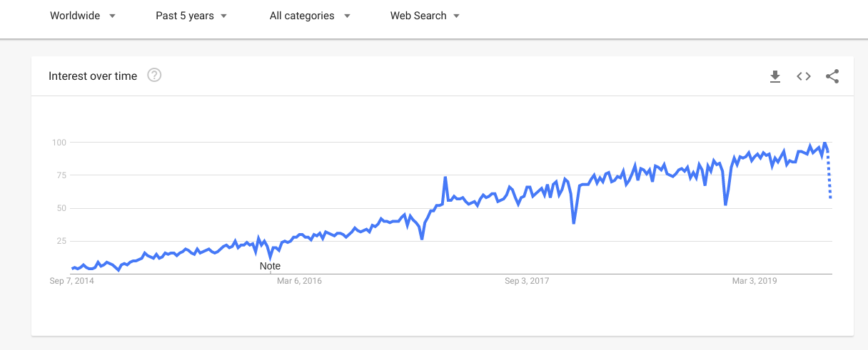Expand the All categories dropdown
The height and width of the screenshot is (350, 868).
click(310, 16)
